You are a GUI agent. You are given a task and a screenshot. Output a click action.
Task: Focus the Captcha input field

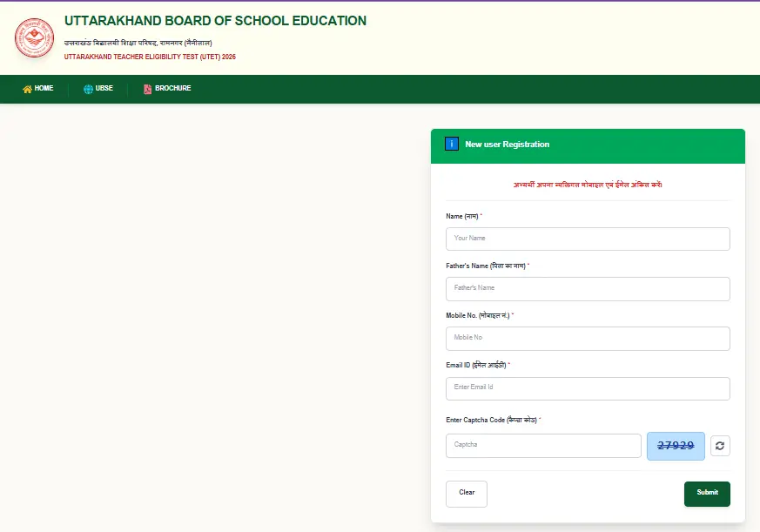[x=543, y=446]
